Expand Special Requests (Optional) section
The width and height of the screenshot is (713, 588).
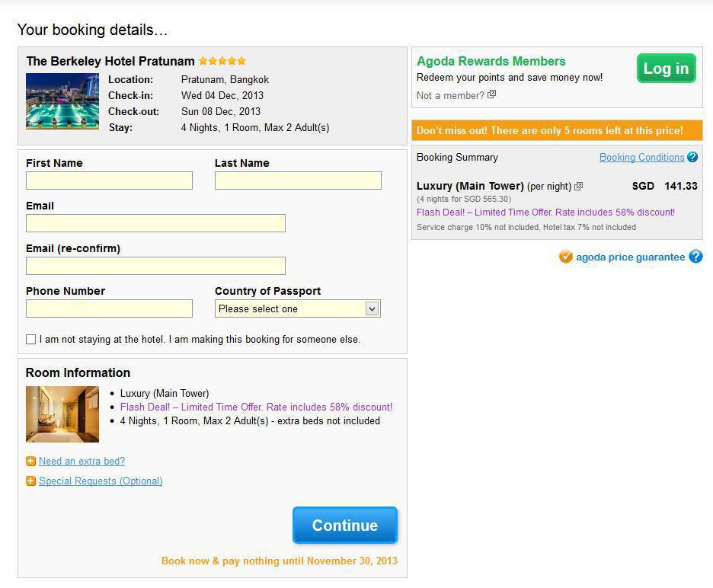(x=101, y=481)
